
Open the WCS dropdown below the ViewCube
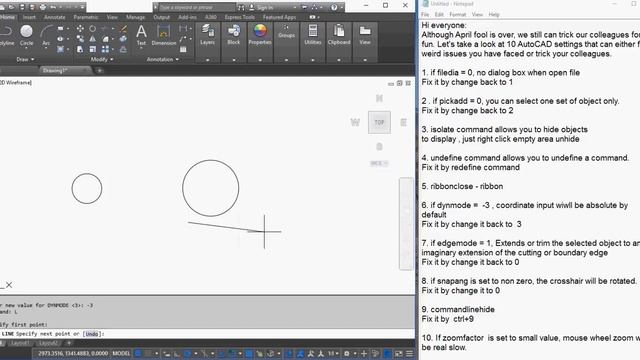379,163
